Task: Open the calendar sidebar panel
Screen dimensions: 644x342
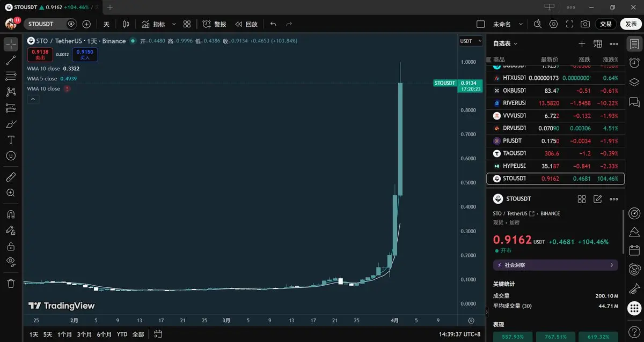Action: (x=634, y=250)
